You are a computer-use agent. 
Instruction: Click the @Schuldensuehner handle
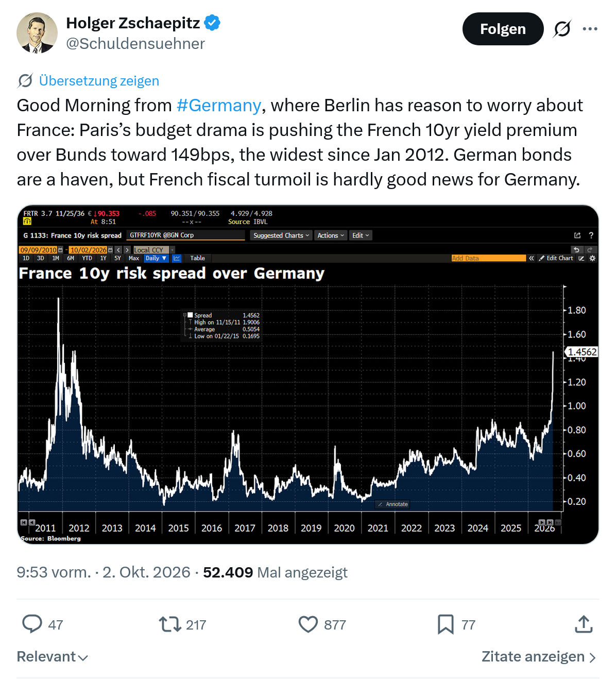coord(135,44)
